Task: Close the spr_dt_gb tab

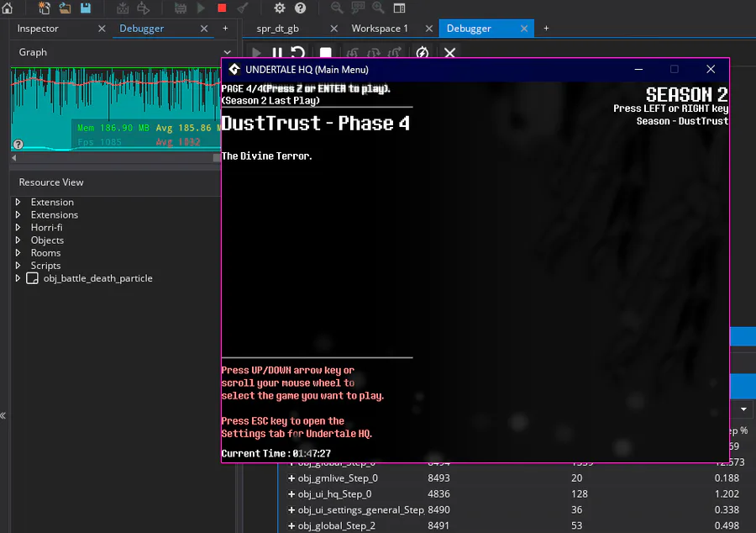Action: point(333,29)
